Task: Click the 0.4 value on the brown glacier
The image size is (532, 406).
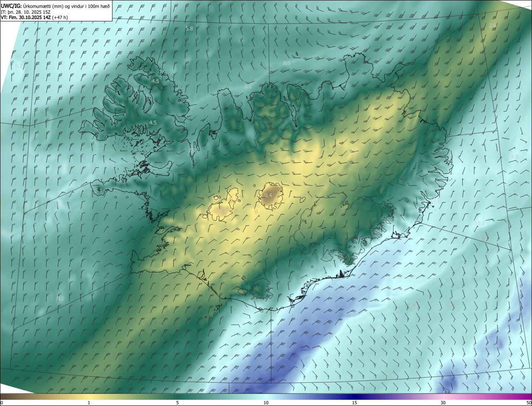Action: (268, 195)
